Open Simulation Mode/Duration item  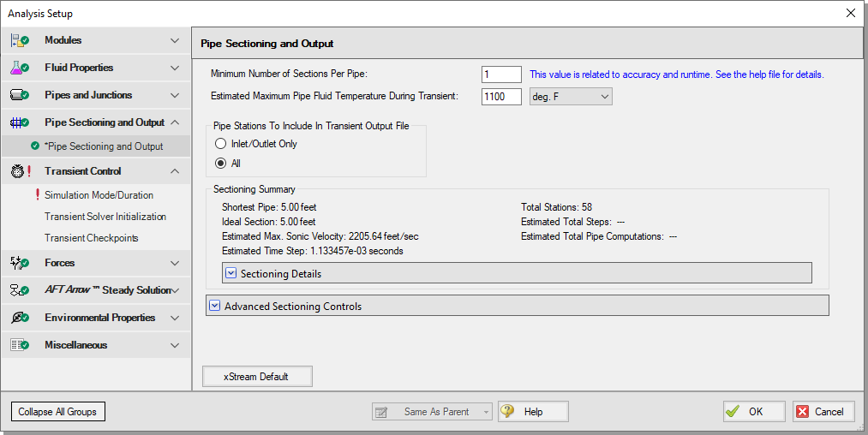click(99, 195)
